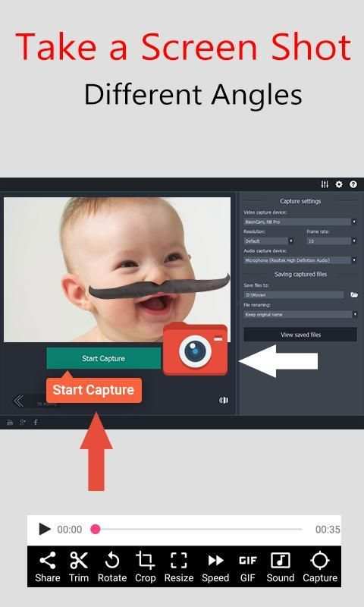Viewport: 364px width, 607px height.
Task: Open the Resize tool
Action: pos(179,567)
